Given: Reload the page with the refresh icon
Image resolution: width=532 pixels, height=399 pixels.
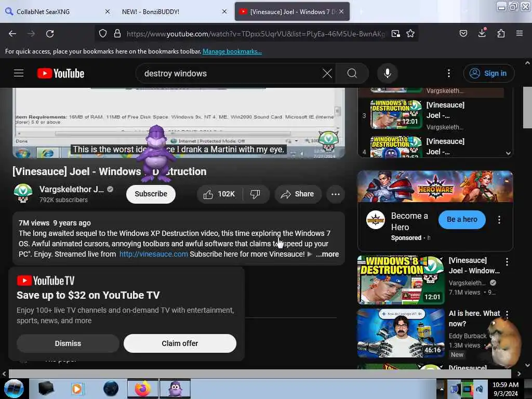Looking at the screenshot, I should click(50, 34).
